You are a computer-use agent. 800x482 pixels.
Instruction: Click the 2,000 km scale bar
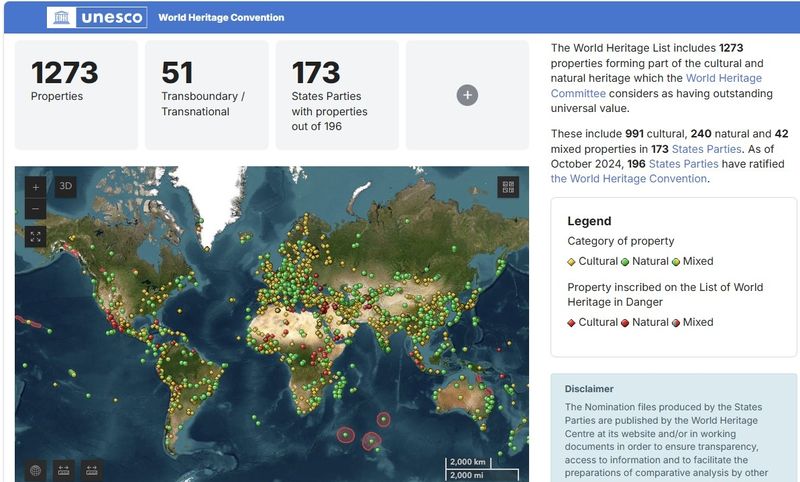click(468, 463)
